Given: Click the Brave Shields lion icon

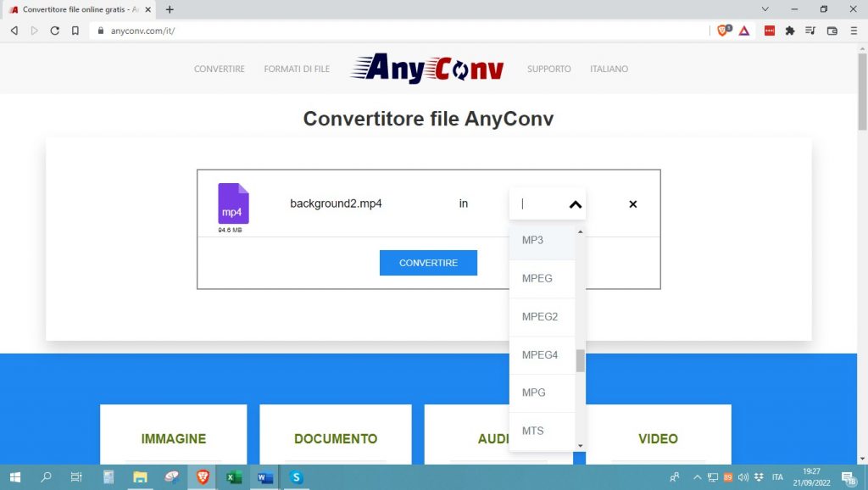Looking at the screenshot, I should (x=723, y=31).
